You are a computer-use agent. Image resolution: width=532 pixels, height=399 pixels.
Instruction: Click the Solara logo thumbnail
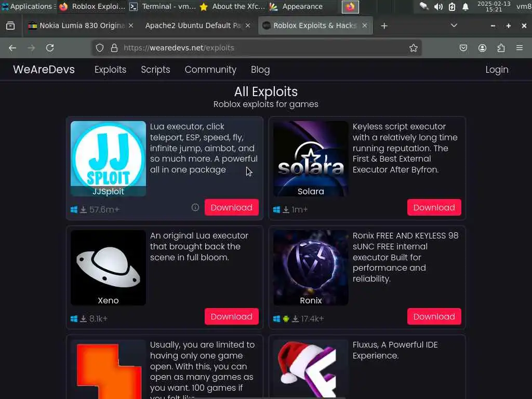click(x=311, y=159)
